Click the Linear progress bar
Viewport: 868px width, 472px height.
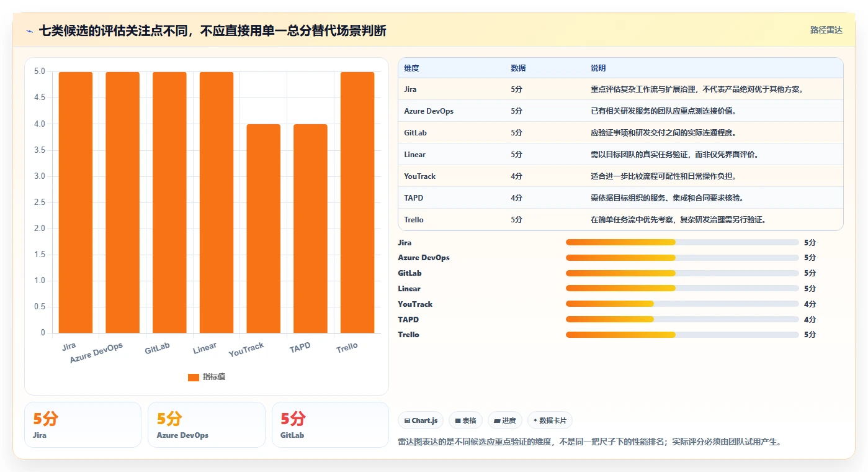tap(682, 288)
